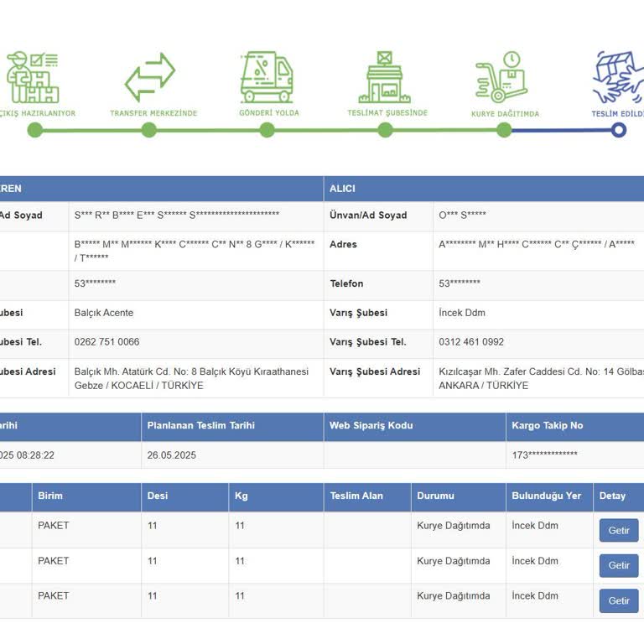The width and height of the screenshot is (644, 644).
Task: Click the recipient 'Telefon' label
Action: click(x=346, y=283)
